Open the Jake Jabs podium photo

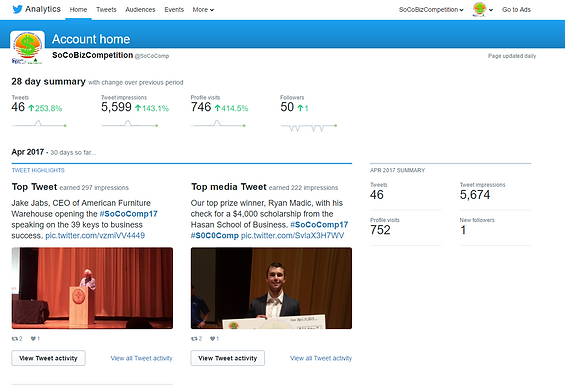pos(92,288)
